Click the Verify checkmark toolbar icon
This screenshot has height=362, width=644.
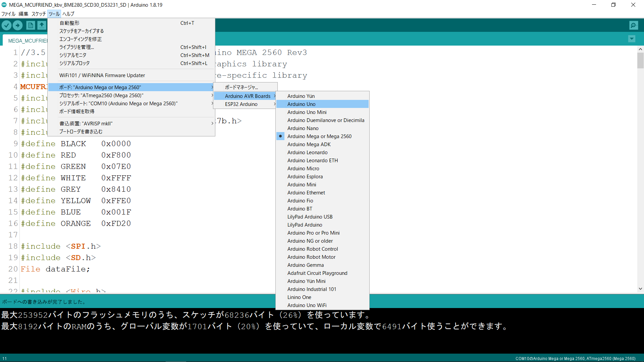(x=7, y=25)
